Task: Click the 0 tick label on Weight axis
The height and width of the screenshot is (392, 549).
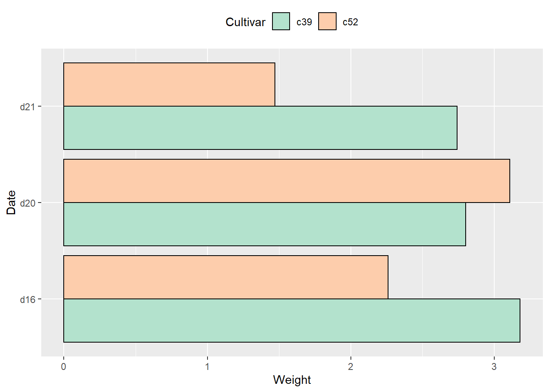Action: 64,367
